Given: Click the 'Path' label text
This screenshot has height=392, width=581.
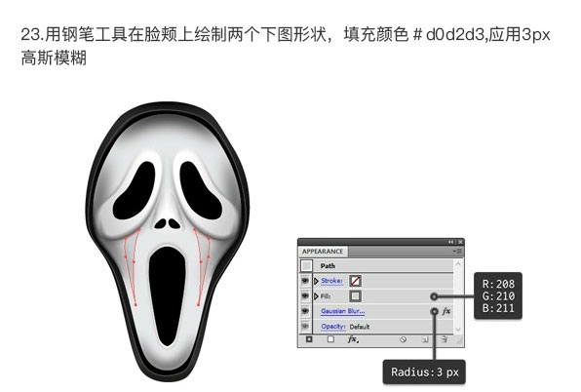Looking at the screenshot, I should point(328,265).
